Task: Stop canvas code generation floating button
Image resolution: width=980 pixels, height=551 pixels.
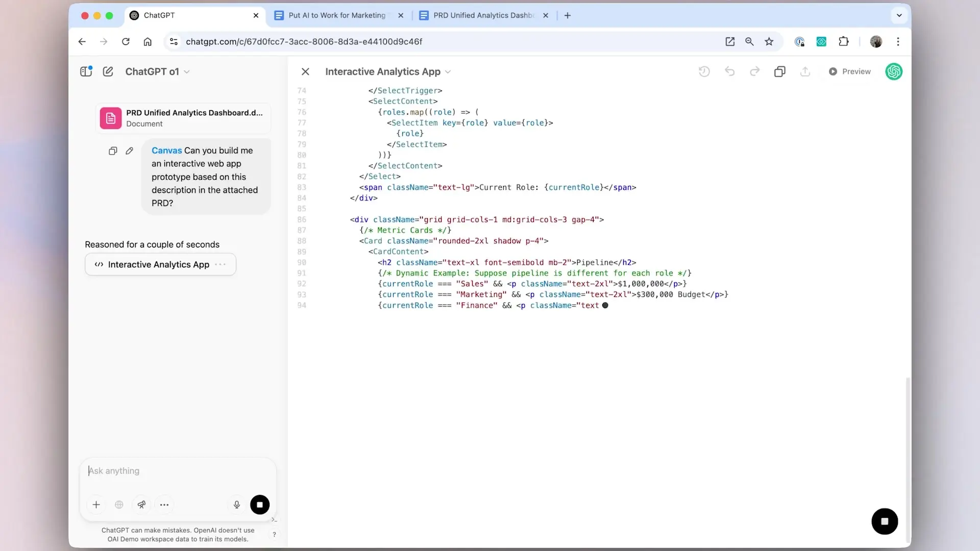Action: click(885, 521)
